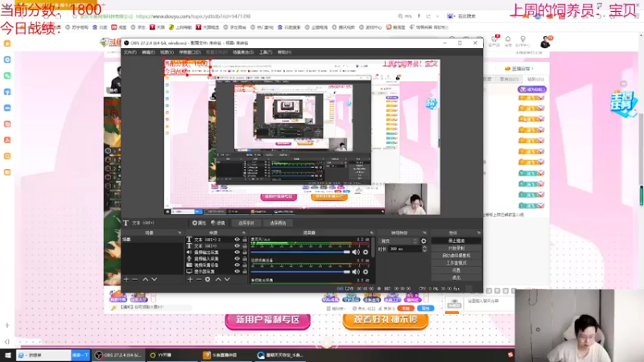644x362 pixels.
Task: Mute second mixer channel speaker icon
Action: tap(356, 272)
